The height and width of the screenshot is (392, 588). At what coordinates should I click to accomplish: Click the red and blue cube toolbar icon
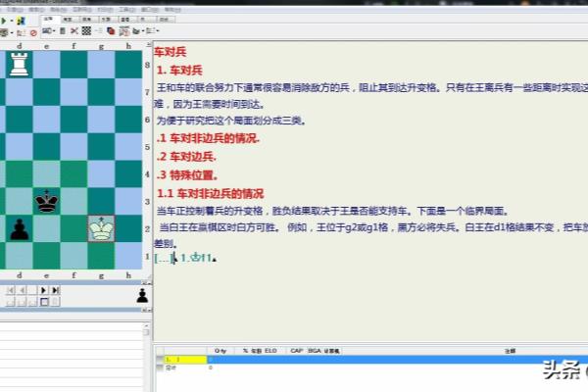click(x=111, y=30)
